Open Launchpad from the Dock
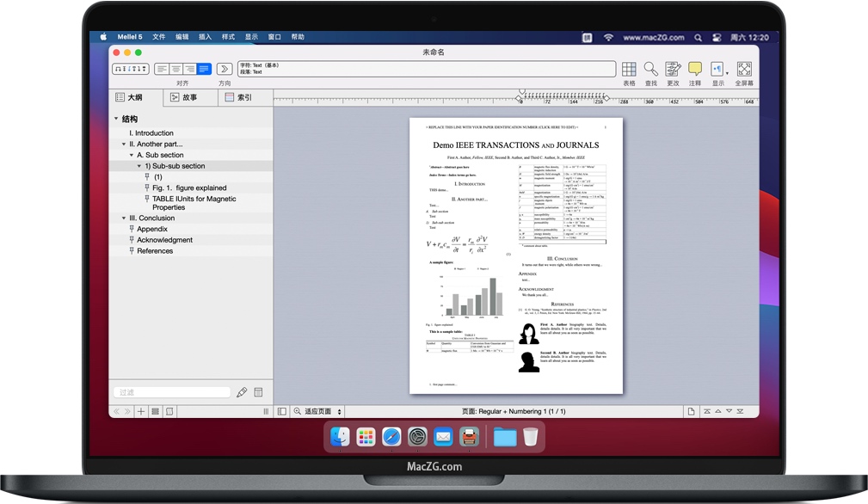Viewport: 868px width, 504px height. [x=366, y=437]
